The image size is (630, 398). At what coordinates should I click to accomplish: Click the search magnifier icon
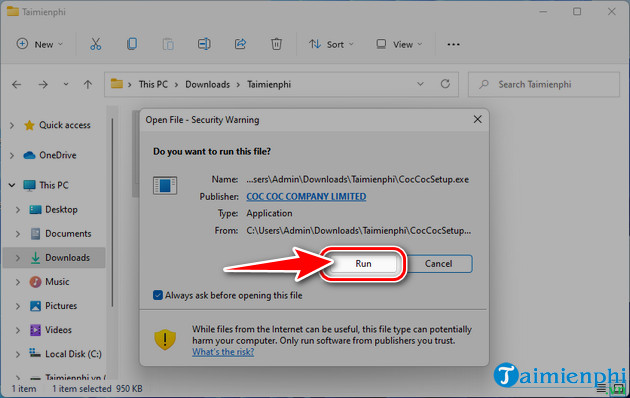click(484, 84)
